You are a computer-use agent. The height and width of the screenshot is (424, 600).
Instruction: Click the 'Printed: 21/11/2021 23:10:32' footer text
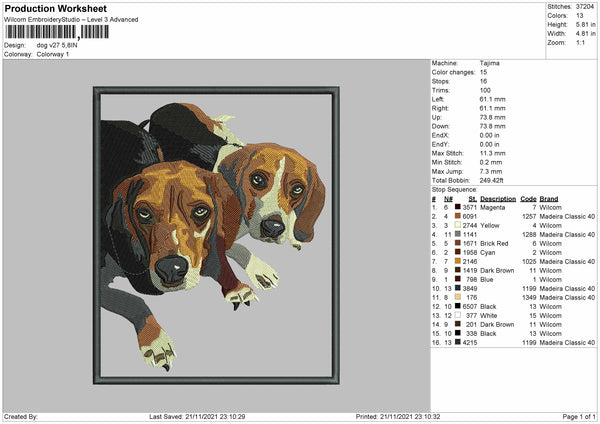tap(398, 416)
